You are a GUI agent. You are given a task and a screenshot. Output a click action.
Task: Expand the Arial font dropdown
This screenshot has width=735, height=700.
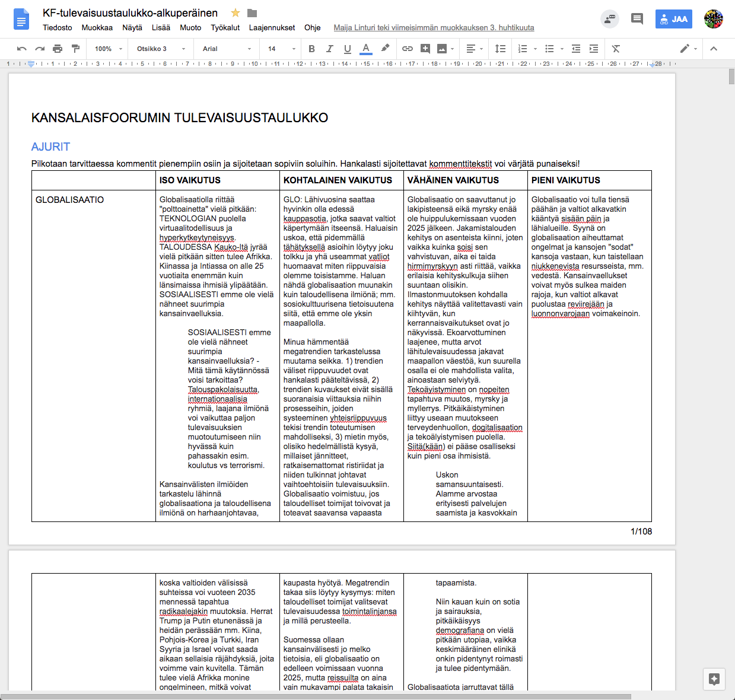click(x=227, y=49)
